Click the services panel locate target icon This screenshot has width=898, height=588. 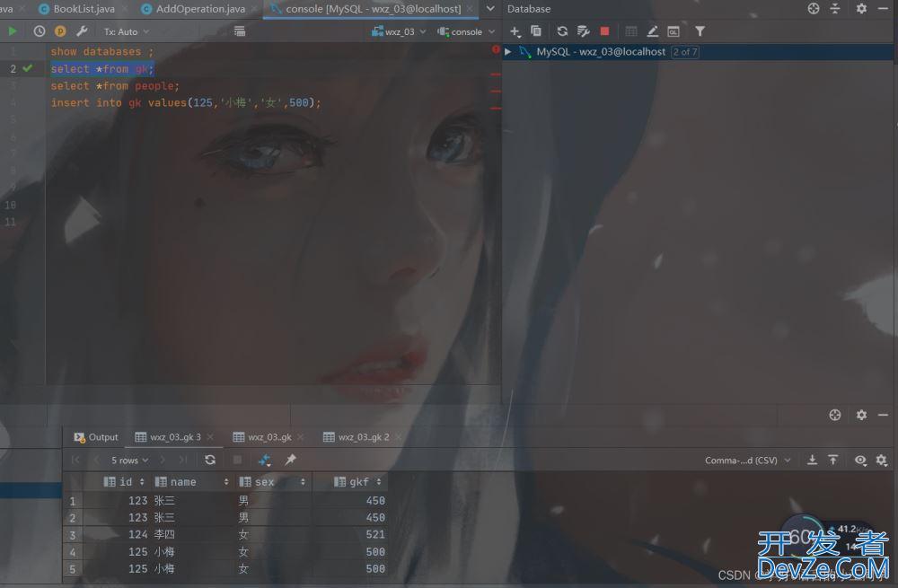pos(835,415)
